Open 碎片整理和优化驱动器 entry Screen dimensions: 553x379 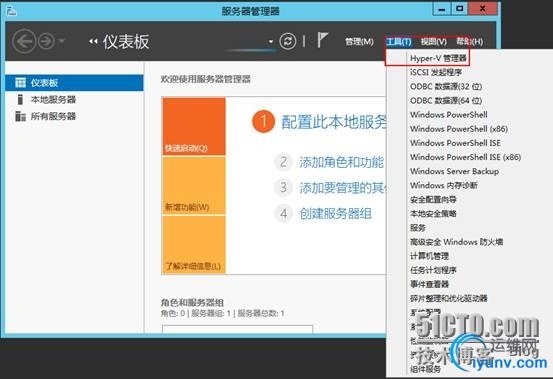449,298
